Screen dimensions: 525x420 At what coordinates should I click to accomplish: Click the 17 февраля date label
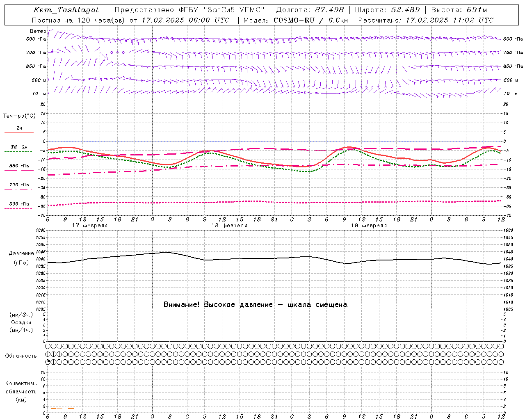(x=90, y=226)
